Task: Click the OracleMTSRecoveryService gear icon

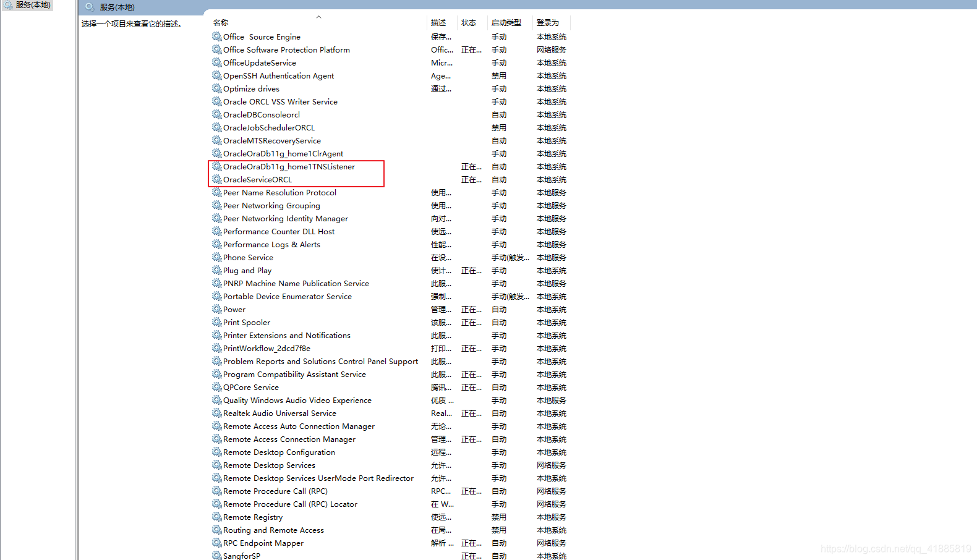Action: [217, 140]
